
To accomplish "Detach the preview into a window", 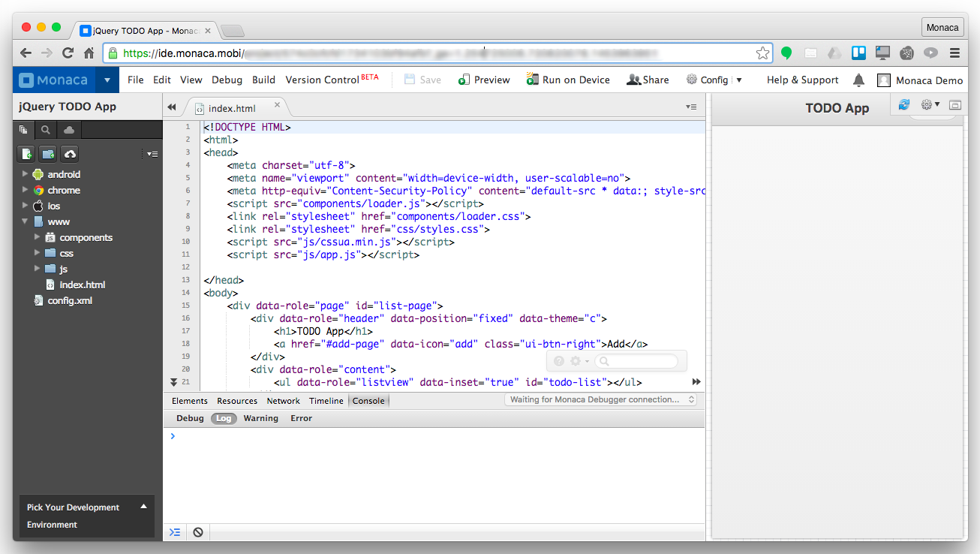I will [955, 105].
